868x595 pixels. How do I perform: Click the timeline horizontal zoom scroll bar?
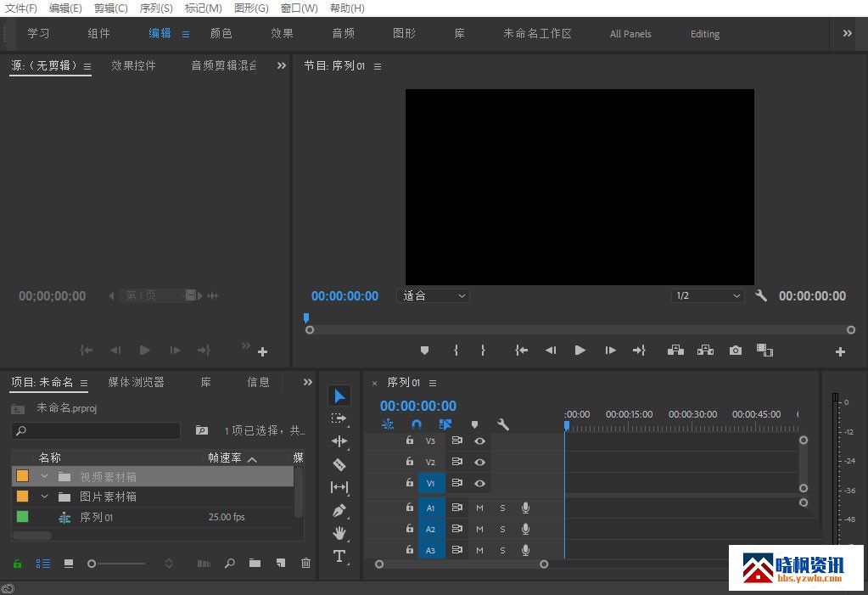coord(461,564)
